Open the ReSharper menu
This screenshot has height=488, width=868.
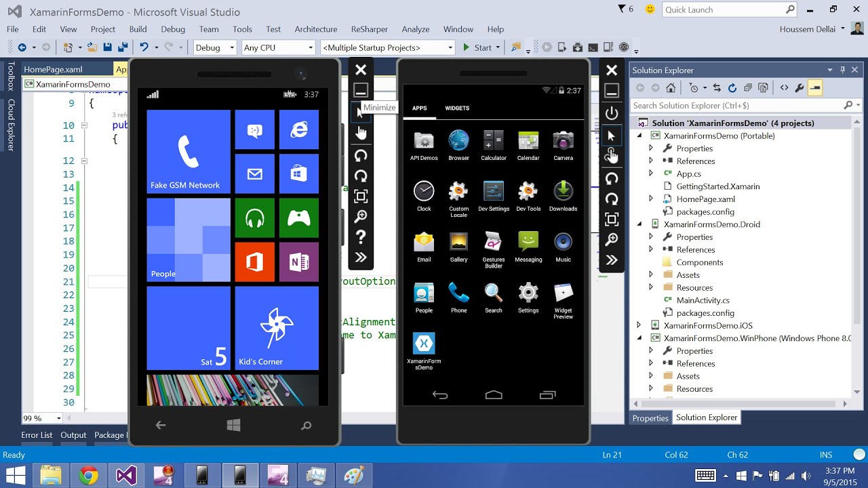pyautogui.click(x=370, y=29)
